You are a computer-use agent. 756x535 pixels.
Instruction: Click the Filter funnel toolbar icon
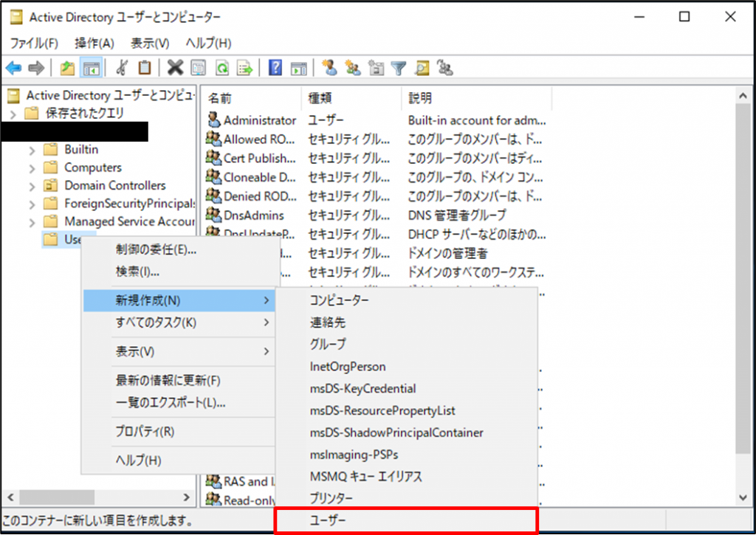[399, 68]
